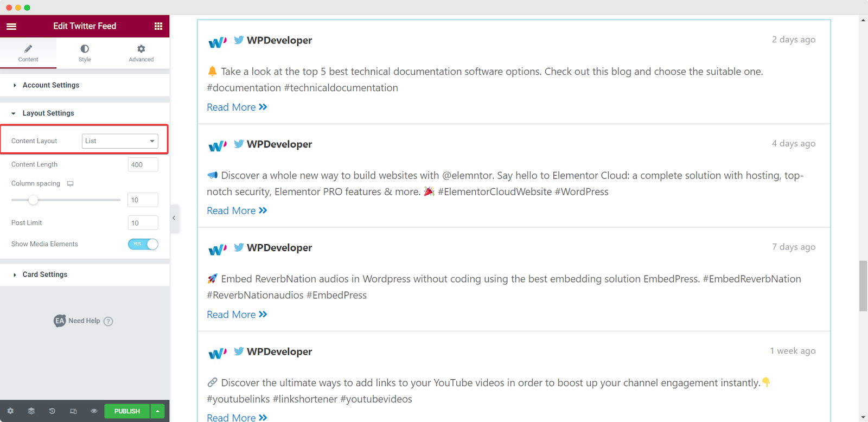Viewport: 868px width, 422px height.
Task: Click the "1 week ago" timestamp
Action: pos(793,351)
